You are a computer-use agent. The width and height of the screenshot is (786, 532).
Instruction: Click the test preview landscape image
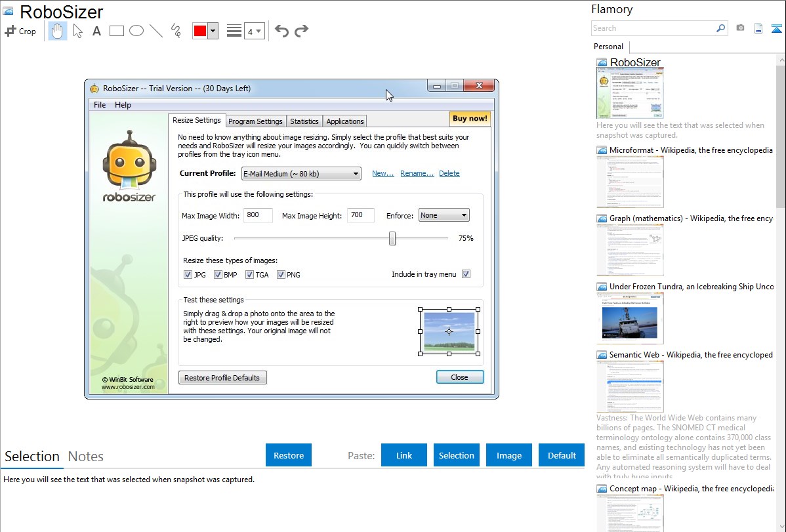449,331
